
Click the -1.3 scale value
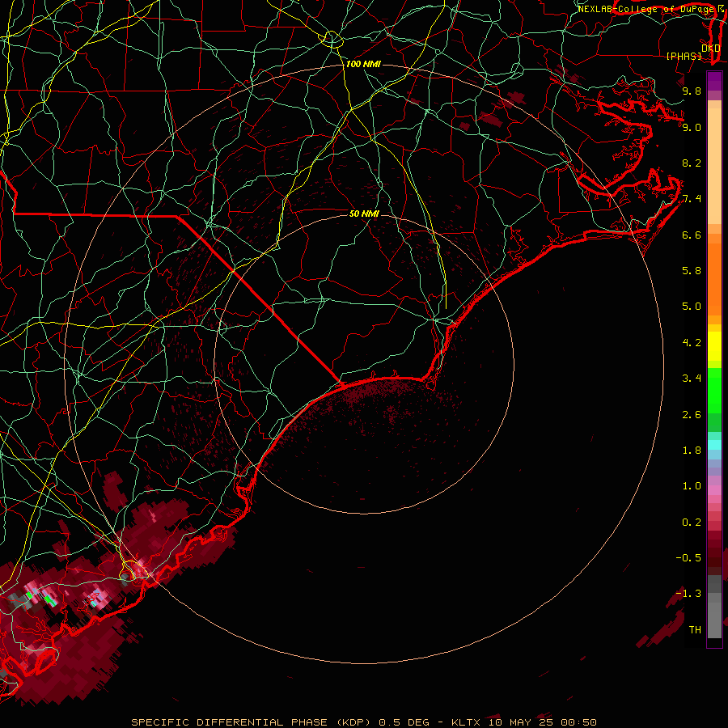pos(688,594)
